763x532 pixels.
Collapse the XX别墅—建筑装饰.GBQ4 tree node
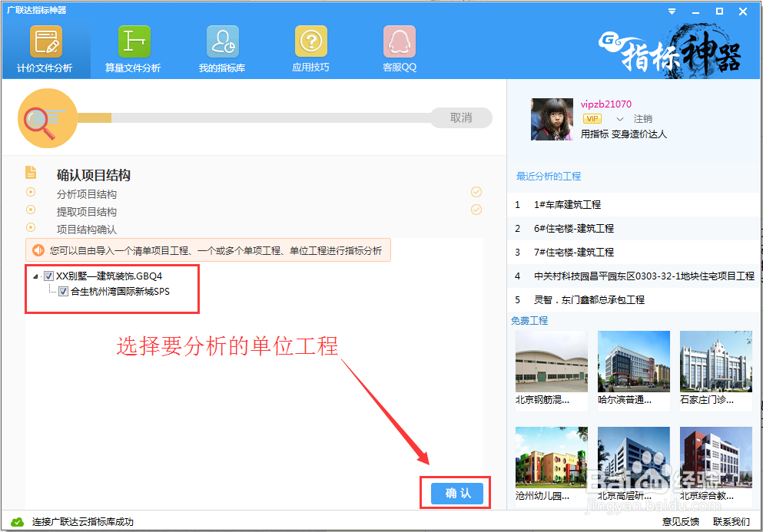[35, 276]
